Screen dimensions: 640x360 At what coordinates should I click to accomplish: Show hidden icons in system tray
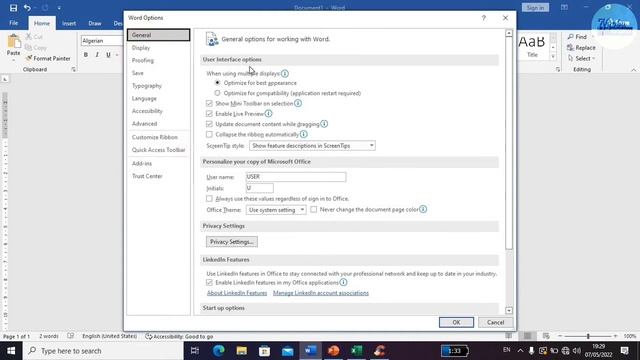point(520,351)
